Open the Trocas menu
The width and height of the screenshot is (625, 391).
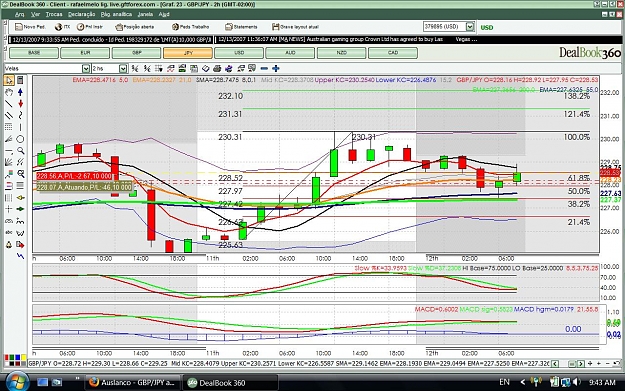pyautogui.click(x=54, y=14)
